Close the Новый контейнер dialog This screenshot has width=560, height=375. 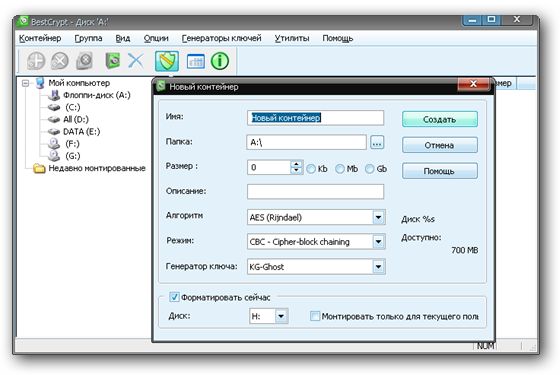click(474, 84)
